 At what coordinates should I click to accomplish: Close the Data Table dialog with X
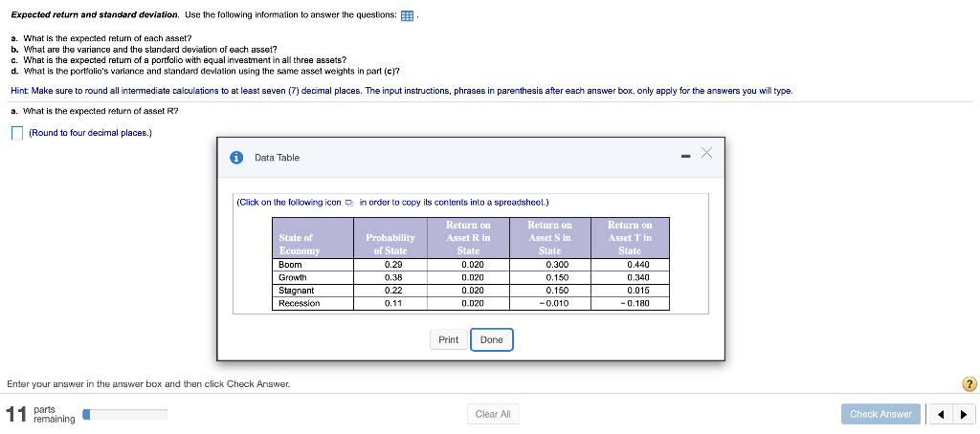coord(707,153)
